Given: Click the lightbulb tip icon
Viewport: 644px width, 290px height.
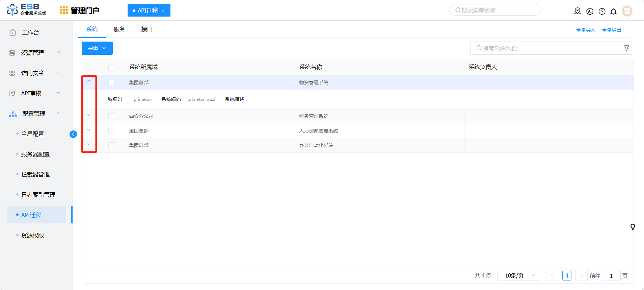Looking at the screenshot, I should click(x=633, y=226).
